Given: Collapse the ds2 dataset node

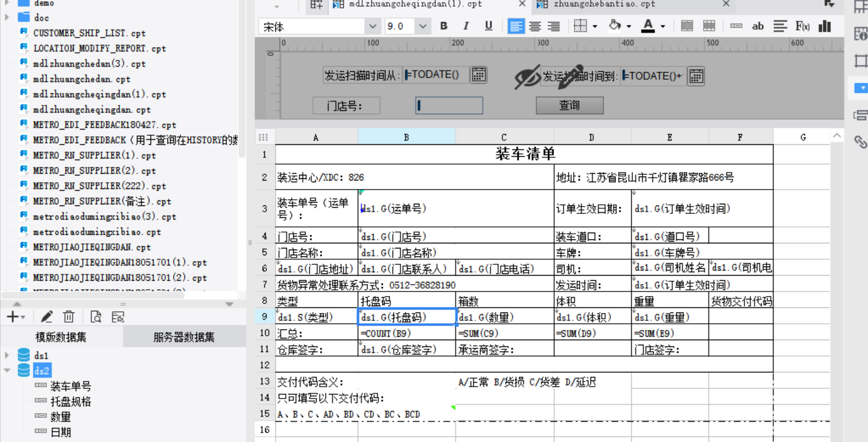Looking at the screenshot, I should coord(7,371).
